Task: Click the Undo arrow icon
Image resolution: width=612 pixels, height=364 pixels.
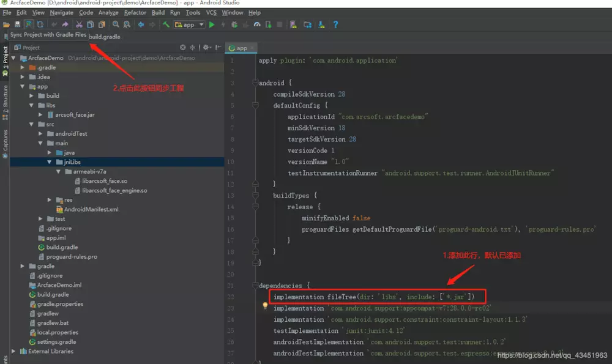Action: click(54, 24)
